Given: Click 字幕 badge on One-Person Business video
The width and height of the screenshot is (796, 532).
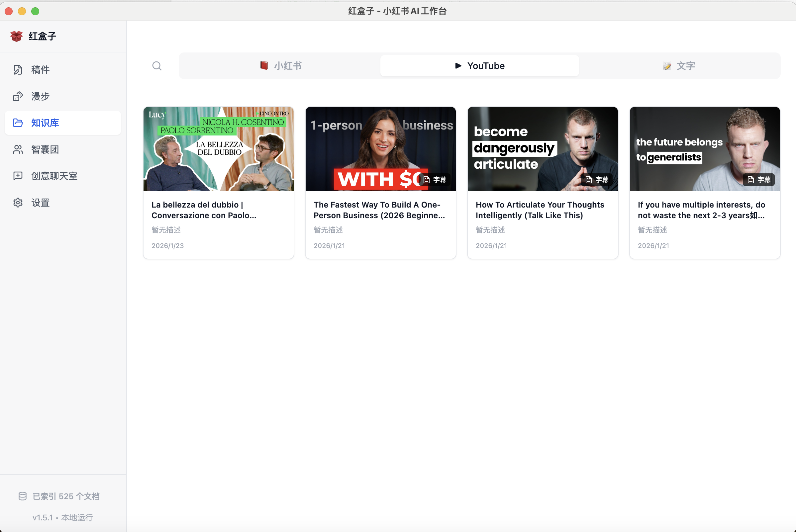Looking at the screenshot, I should (435, 179).
